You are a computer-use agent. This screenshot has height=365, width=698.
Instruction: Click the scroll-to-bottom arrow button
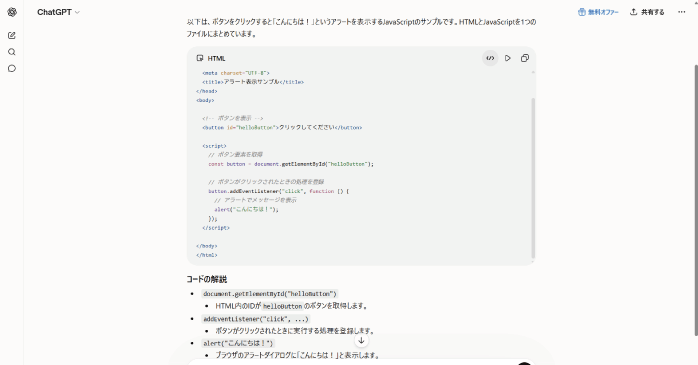[x=361, y=341]
